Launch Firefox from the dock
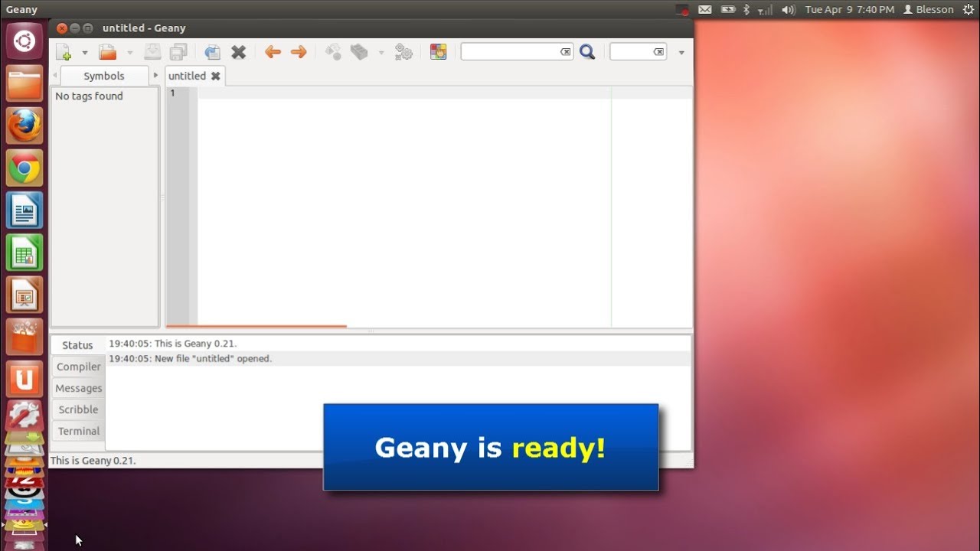Viewport: 980px width, 551px height. click(24, 126)
